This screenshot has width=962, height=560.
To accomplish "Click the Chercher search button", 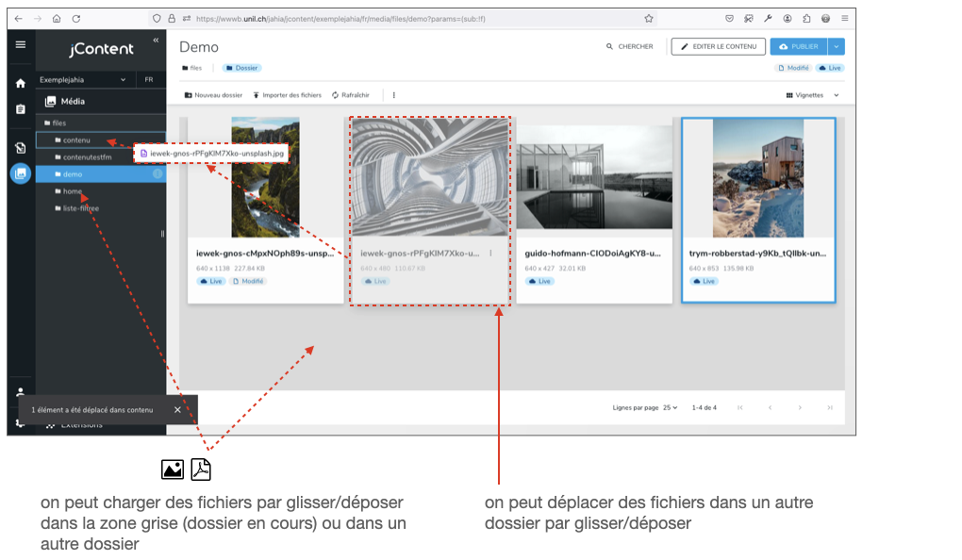I will pyautogui.click(x=629, y=46).
